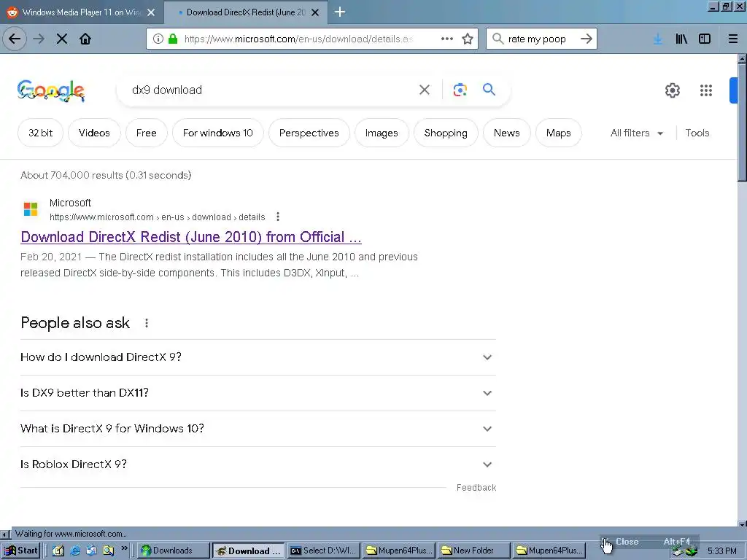The width and height of the screenshot is (747, 560).
Task: Switch to Shopping results
Action: [446, 133]
